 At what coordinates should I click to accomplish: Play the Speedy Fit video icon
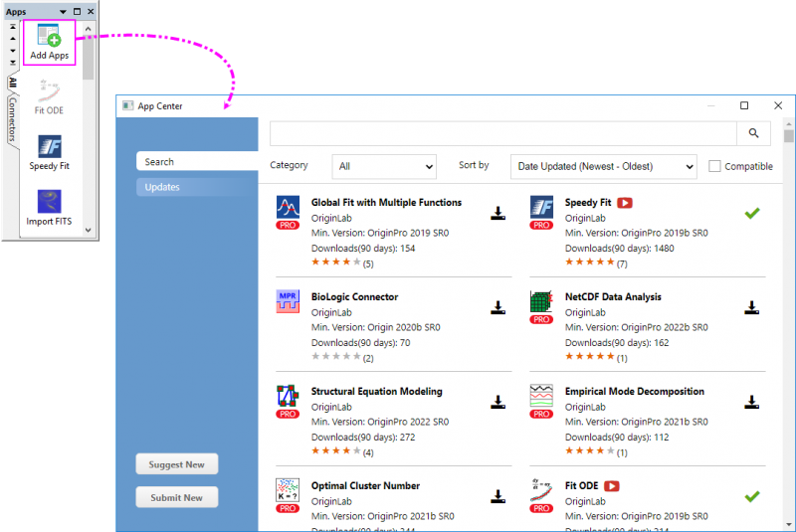point(625,203)
